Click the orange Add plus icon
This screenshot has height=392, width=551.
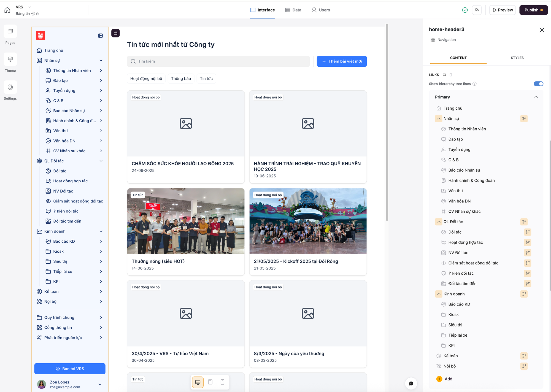439,379
